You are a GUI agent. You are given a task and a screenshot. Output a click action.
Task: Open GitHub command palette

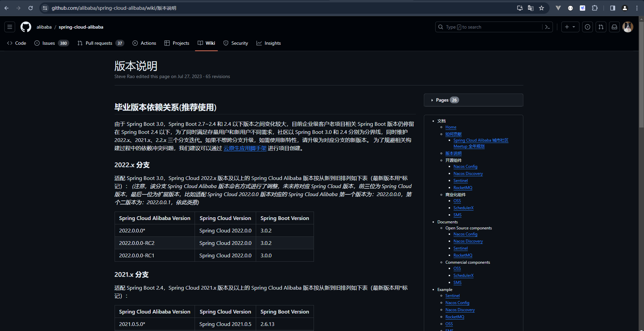(x=548, y=27)
